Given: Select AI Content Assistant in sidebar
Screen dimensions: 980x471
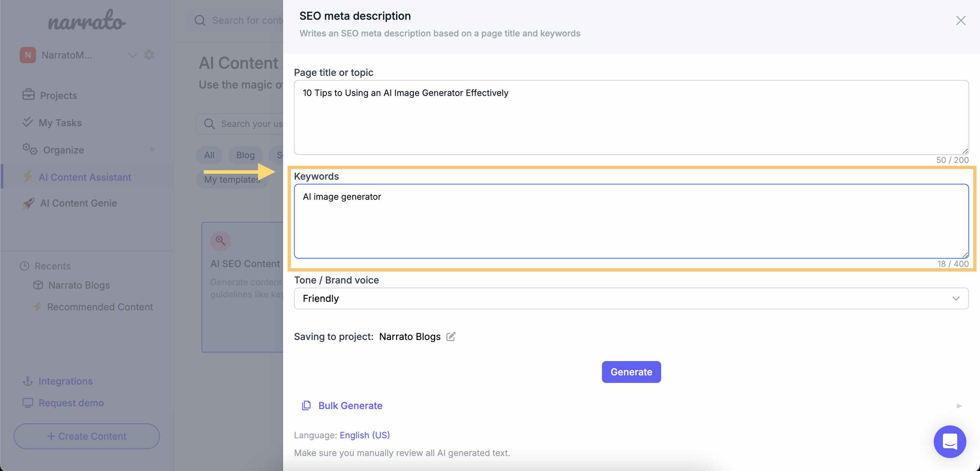Looking at the screenshot, I should [84, 177].
